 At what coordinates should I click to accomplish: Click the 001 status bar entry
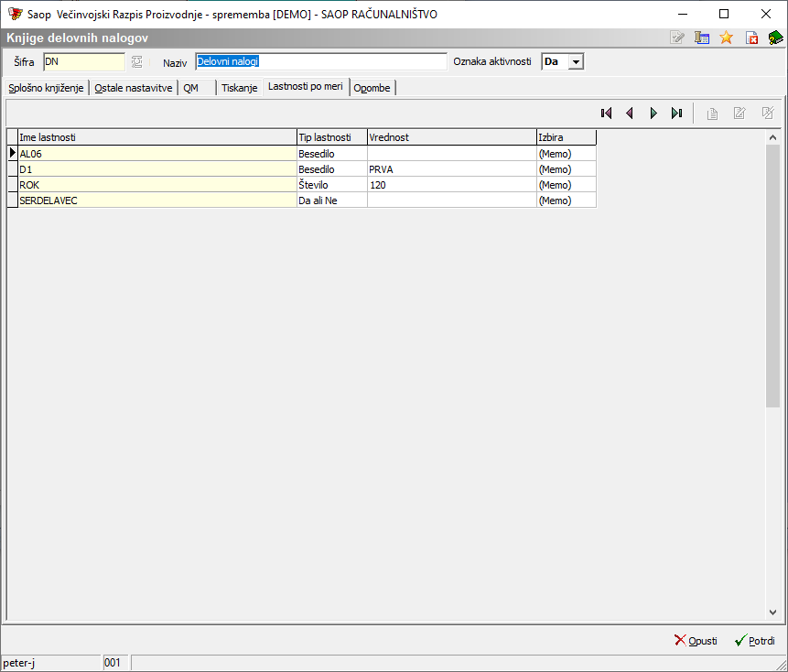(115, 663)
